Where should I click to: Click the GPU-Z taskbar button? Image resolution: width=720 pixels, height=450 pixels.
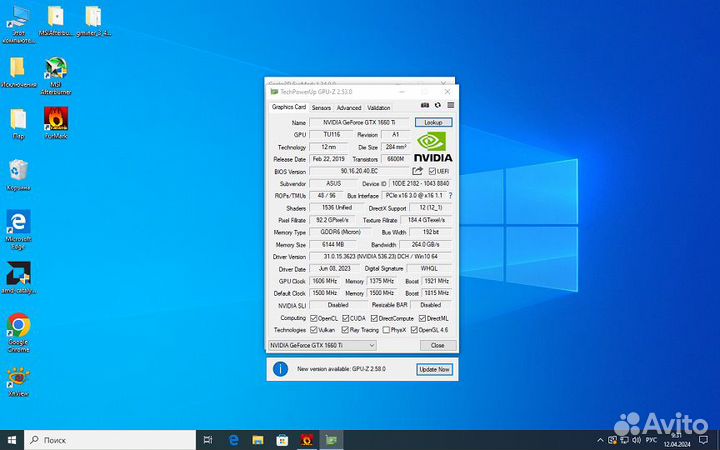pos(331,440)
